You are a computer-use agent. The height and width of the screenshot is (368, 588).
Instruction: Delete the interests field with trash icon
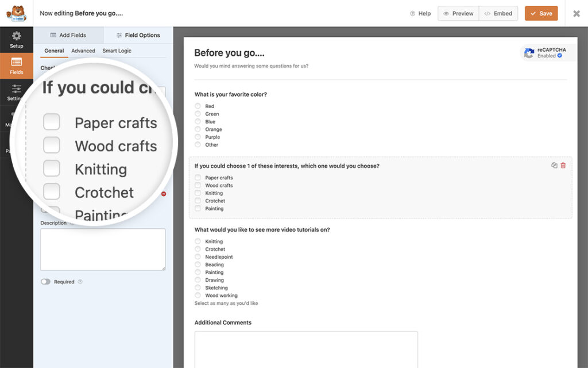point(563,165)
